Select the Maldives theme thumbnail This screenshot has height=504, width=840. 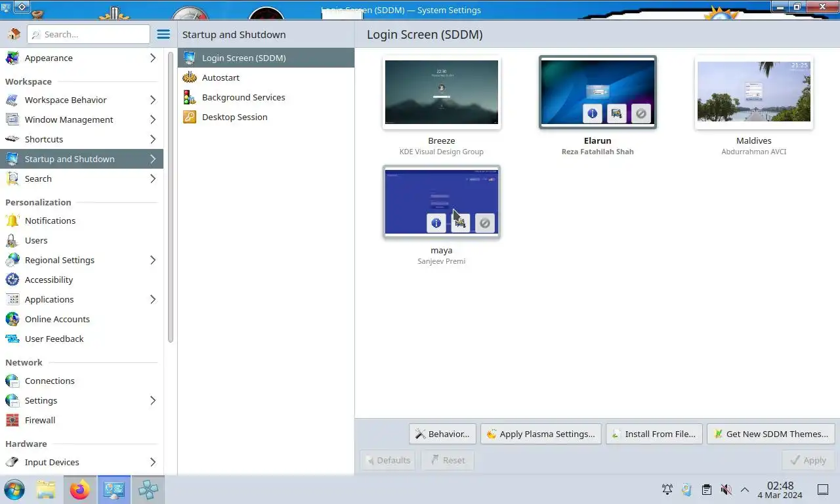click(754, 92)
